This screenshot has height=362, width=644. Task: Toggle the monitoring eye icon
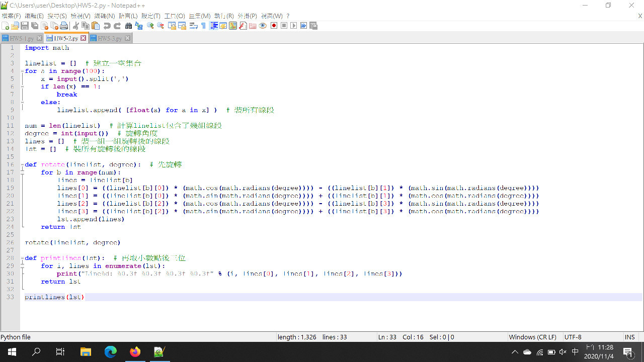(263, 26)
